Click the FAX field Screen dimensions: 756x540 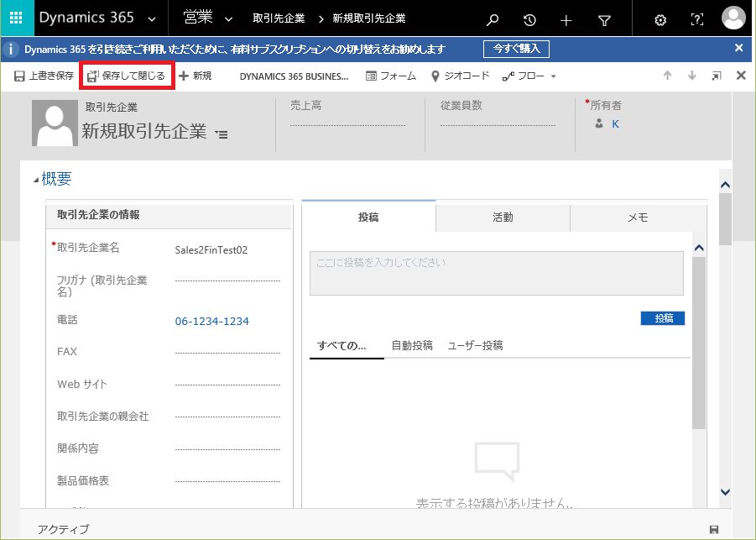click(x=227, y=352)
